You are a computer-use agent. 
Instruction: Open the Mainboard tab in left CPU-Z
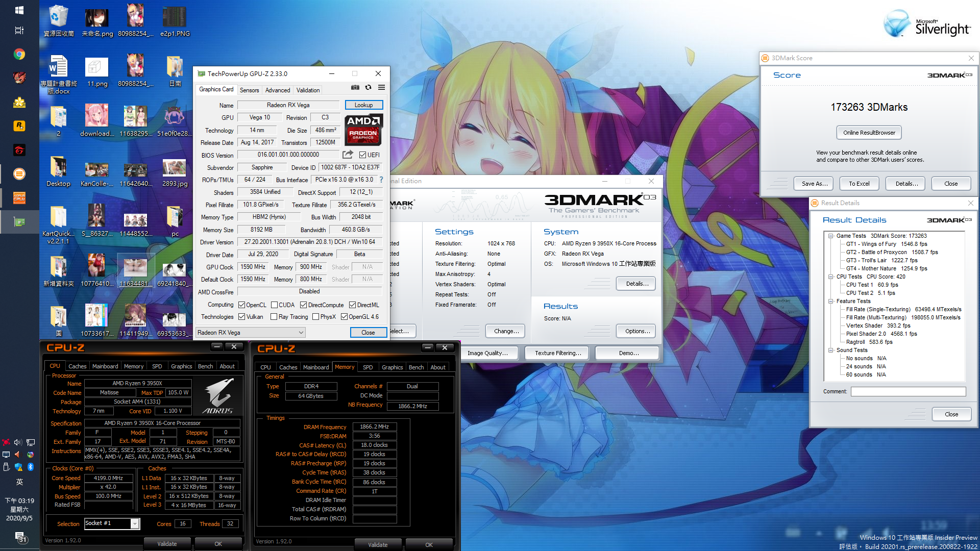tap(105, 366)
